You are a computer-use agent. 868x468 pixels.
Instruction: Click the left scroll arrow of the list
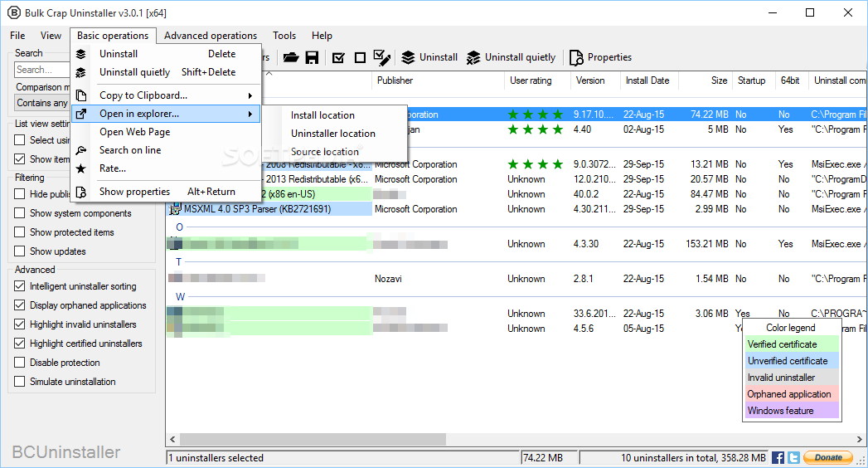click(x=172, y=439)
